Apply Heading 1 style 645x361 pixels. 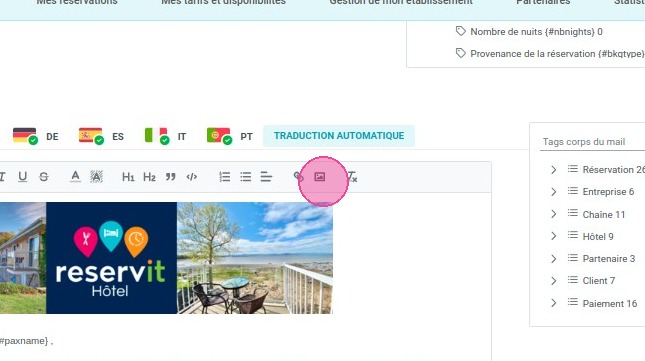pyautogui.click(x=128, y=177)
